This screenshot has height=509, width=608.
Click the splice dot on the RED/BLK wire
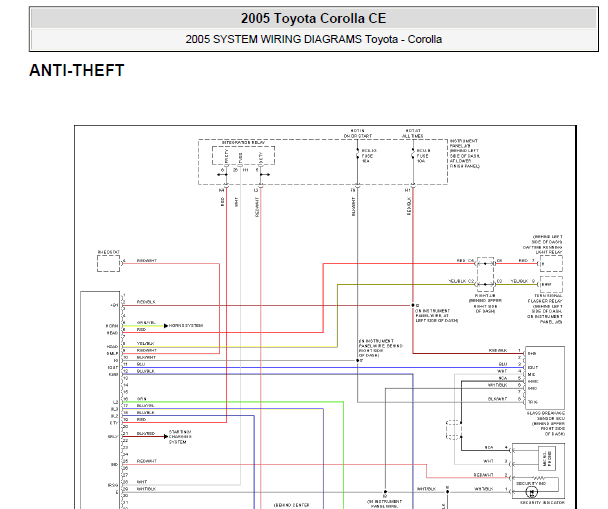(413, 305)
